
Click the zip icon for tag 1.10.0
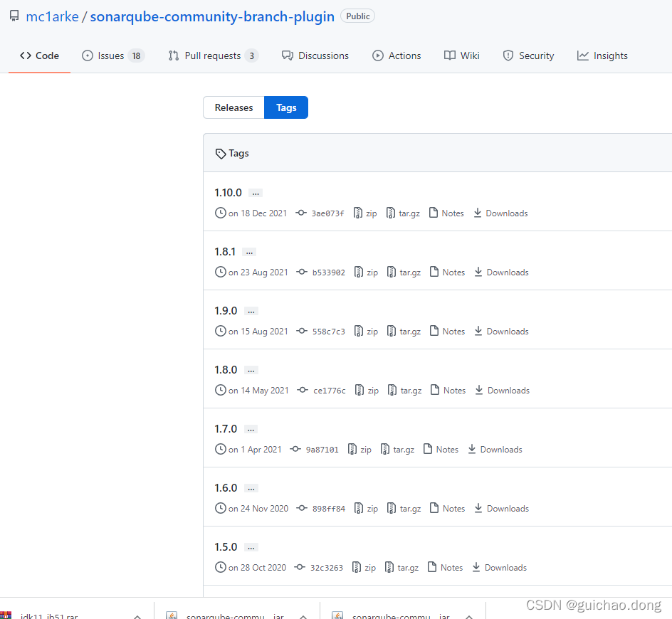[x=358, y=213]
